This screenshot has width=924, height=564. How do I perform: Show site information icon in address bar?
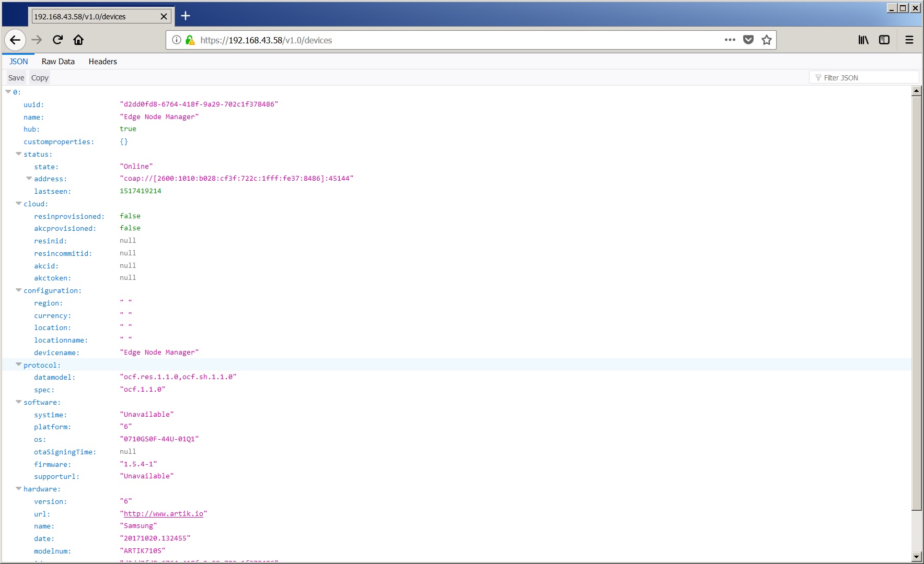pos(177,40)
